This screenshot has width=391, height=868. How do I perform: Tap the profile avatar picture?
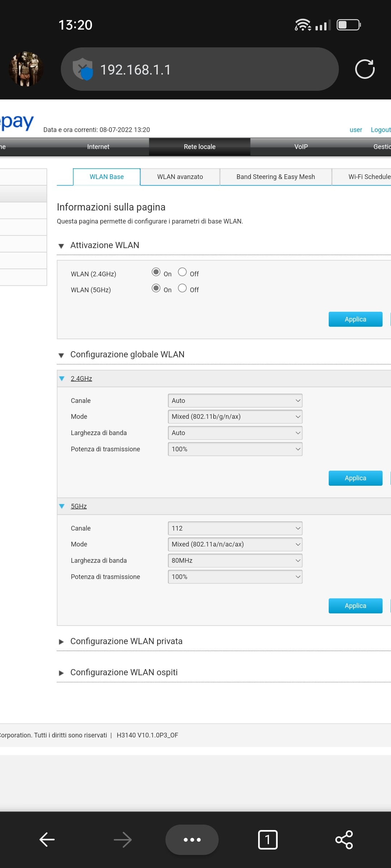(26, 69)
